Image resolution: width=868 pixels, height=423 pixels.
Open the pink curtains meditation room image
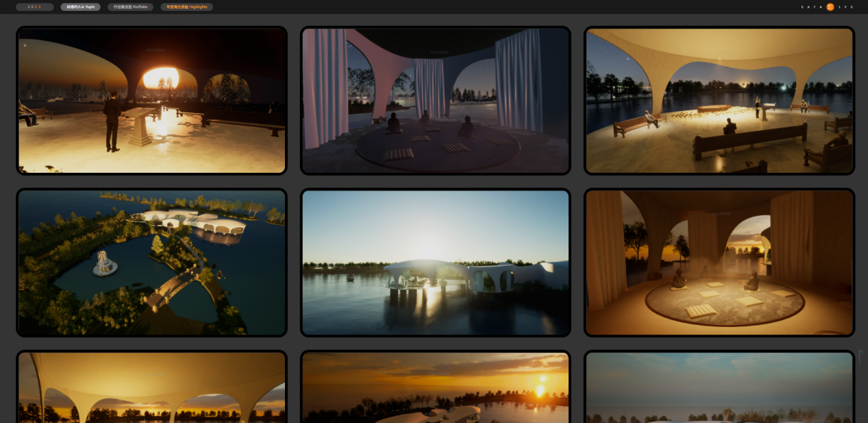[435, 100]
